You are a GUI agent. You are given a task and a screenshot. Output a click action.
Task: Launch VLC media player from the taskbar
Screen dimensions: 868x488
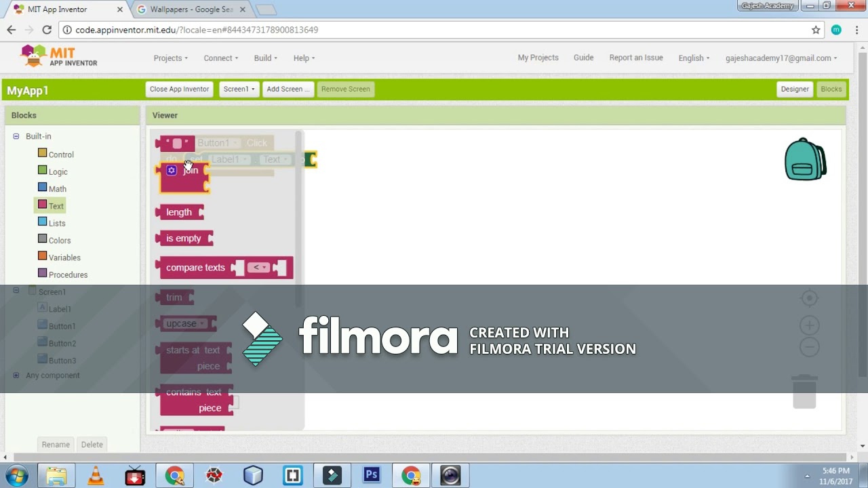pyautogui.click(x=96, y=475)
